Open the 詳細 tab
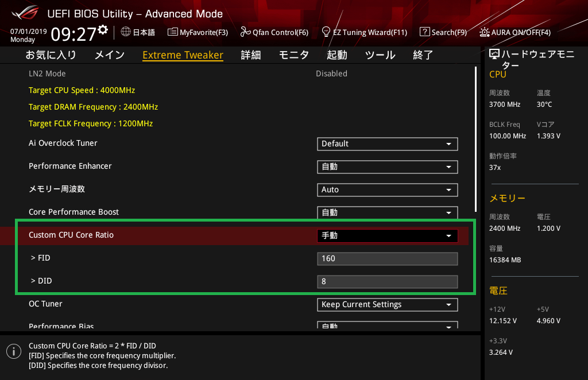This screenshot has height=380, width=588. pyautogui.click(x=251, y=55)
